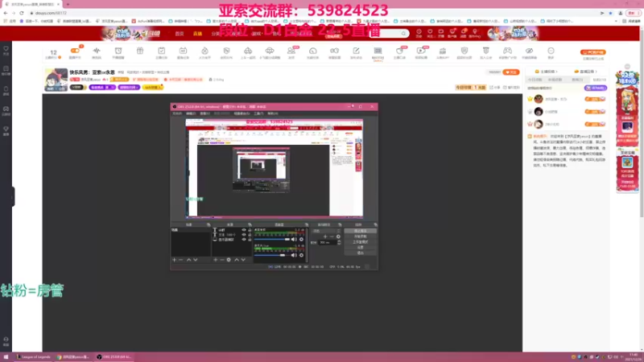
Task: Select the 直播 tab in Douyu header
Action: point(197,34)
